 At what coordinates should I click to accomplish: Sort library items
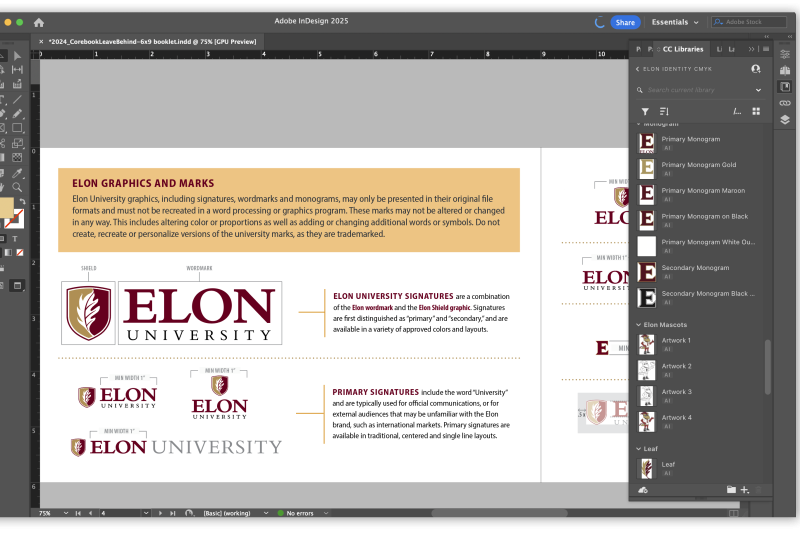pos(664,111)
